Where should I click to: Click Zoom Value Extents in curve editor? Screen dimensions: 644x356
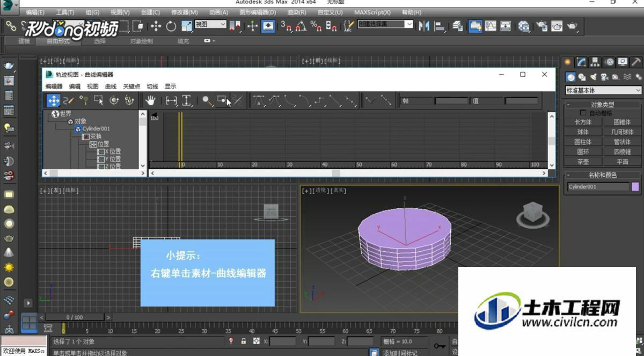pos(186,100)
